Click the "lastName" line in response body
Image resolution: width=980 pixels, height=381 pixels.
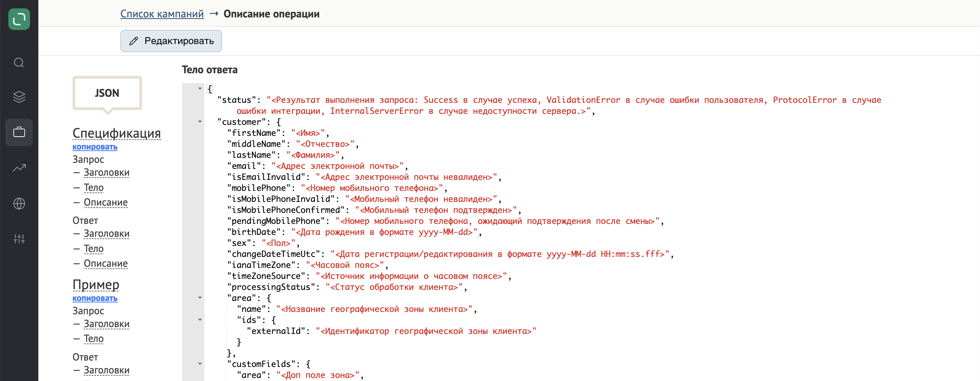pyautogui.click(x=285, y=155)
